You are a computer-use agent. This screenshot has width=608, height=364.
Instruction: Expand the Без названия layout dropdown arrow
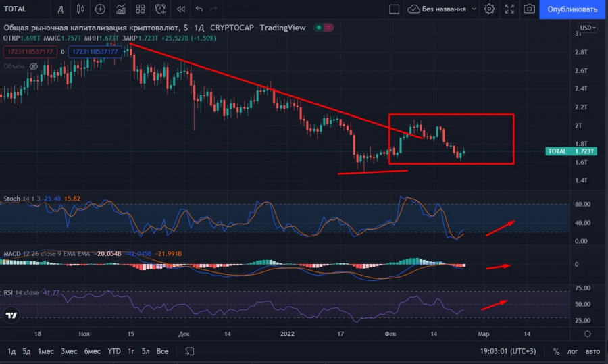[x=474, y=9]
